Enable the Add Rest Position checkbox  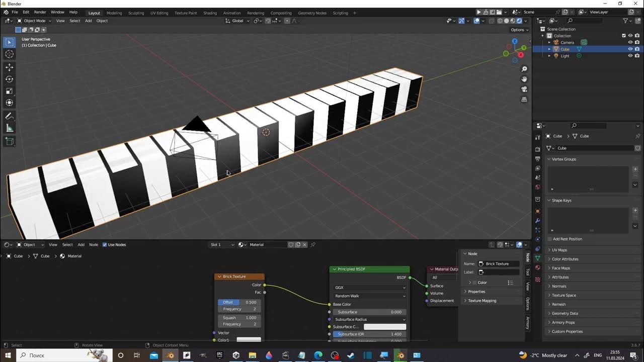(550, 239)
